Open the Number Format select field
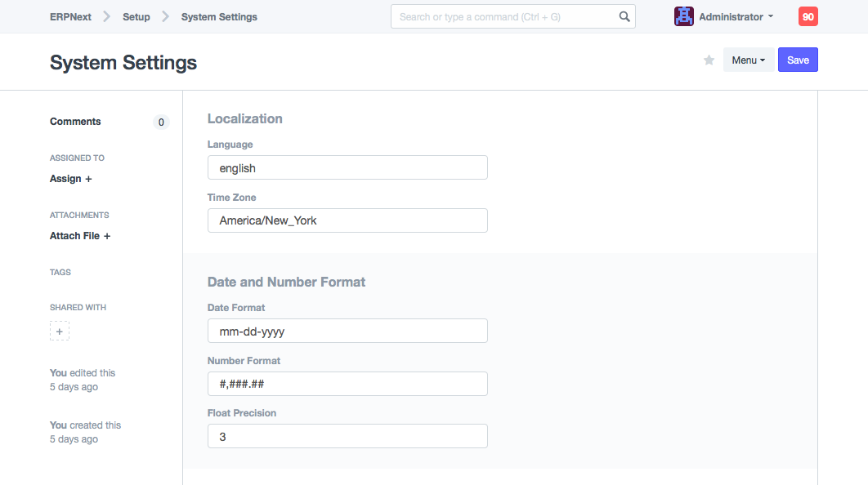Screen dimensions: 868x485 tap(347, 384)
